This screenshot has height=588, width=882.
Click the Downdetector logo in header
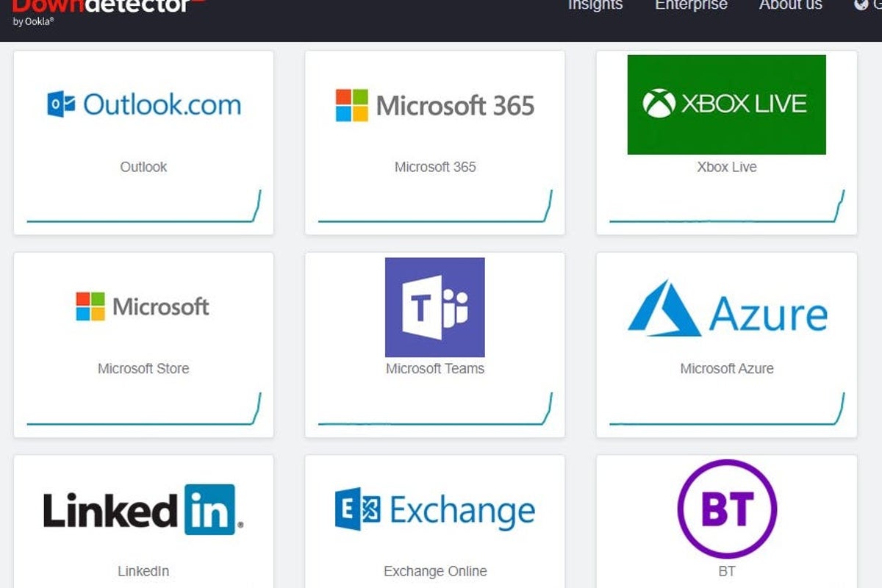pos(109,7)
